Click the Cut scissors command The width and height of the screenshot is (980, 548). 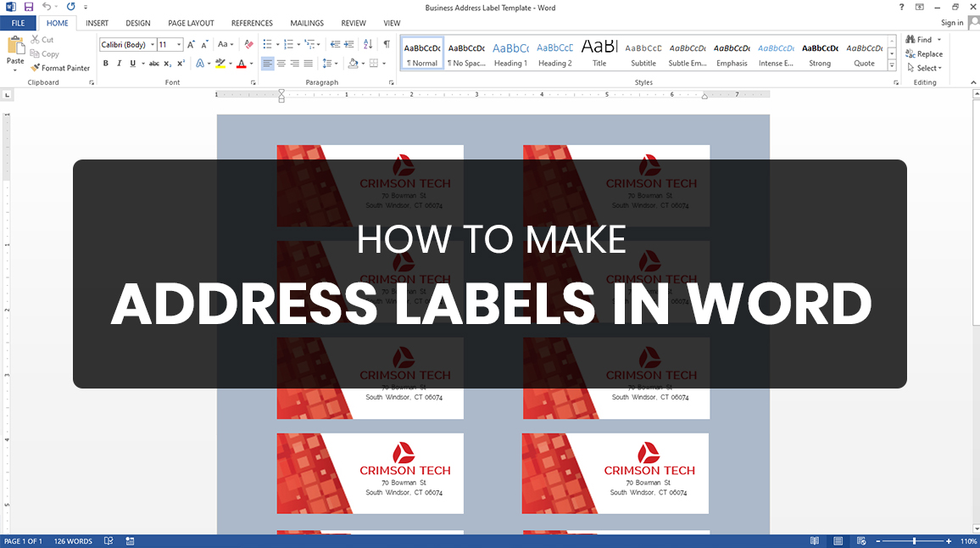(x=42, y=39)
